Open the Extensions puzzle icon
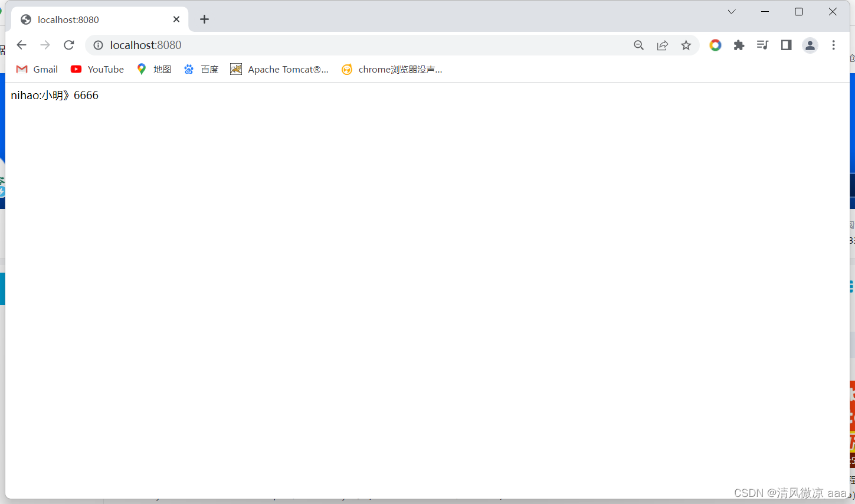The width and height of the screenshot is (855, 504). click(739, 45)
